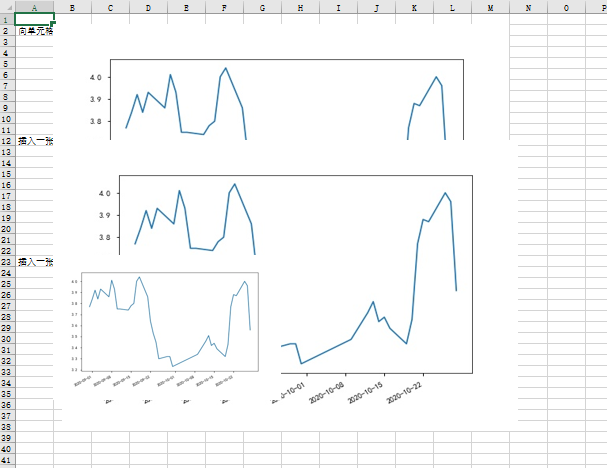Click cell A23 with text 插入一张
The image size is (607, 468).
pos(34,262)
